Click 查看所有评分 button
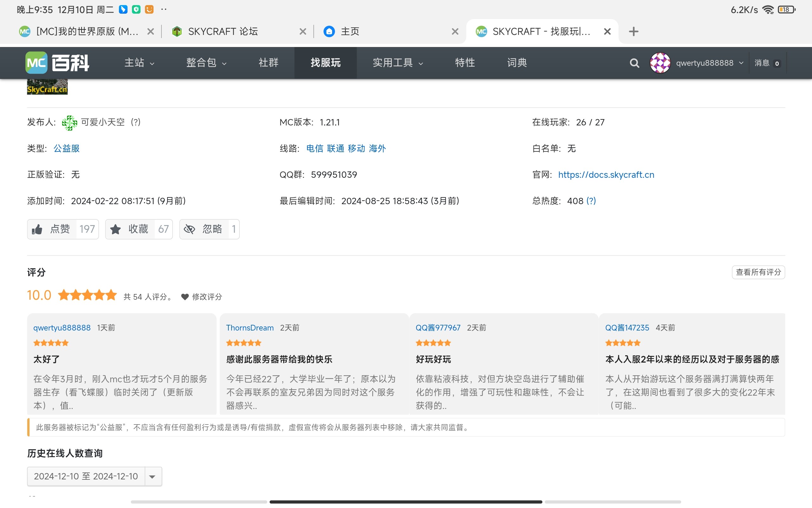Viewport: 812px width, 508px height. (758, 272)
